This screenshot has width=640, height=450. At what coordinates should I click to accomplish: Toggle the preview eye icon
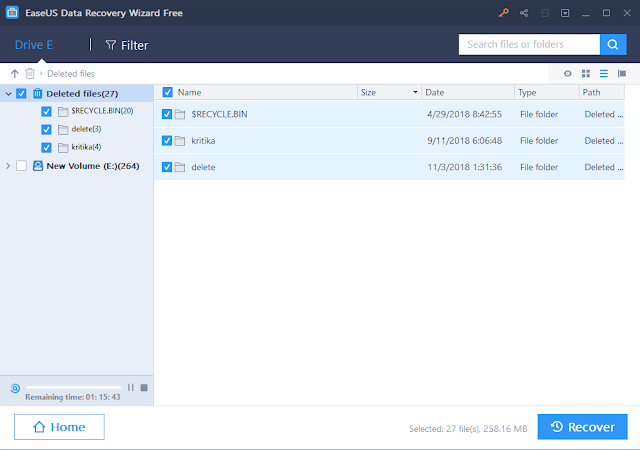tap(568, 74)
